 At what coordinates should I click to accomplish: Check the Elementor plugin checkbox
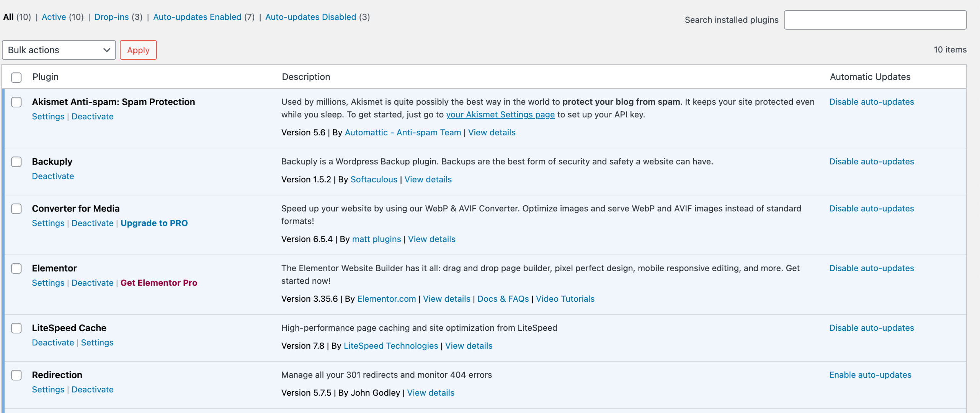click(x=16, y=268)
